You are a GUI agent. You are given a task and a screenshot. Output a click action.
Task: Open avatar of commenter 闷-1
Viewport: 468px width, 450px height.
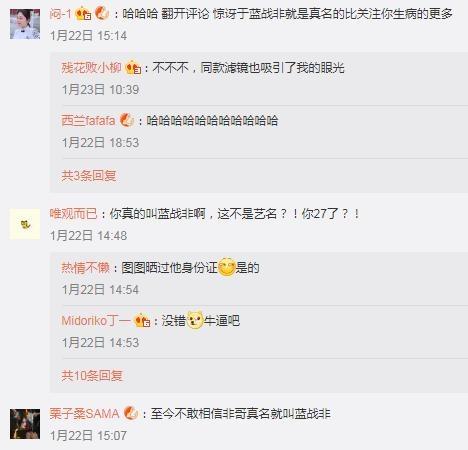click(x=25, y=24)
